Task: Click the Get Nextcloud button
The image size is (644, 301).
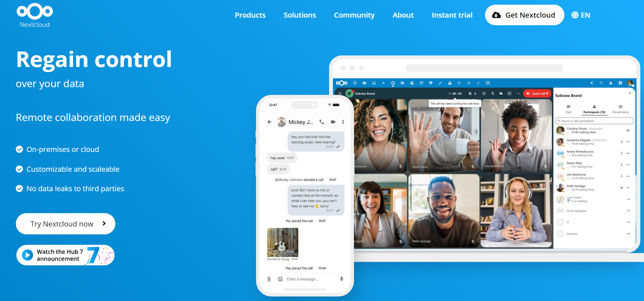Action: click(x=524, y=15)
